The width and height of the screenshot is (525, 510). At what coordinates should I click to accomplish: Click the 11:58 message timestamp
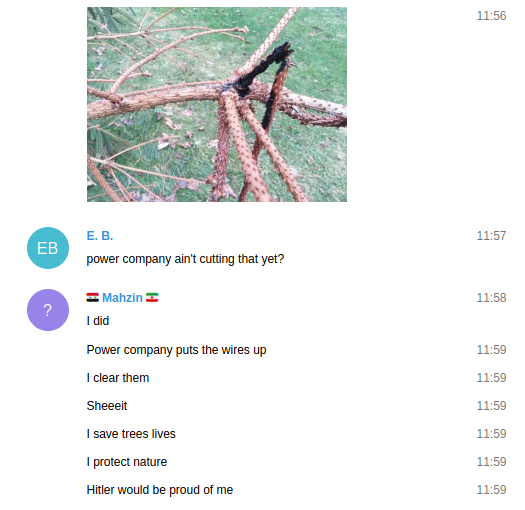tap(491, 298)
